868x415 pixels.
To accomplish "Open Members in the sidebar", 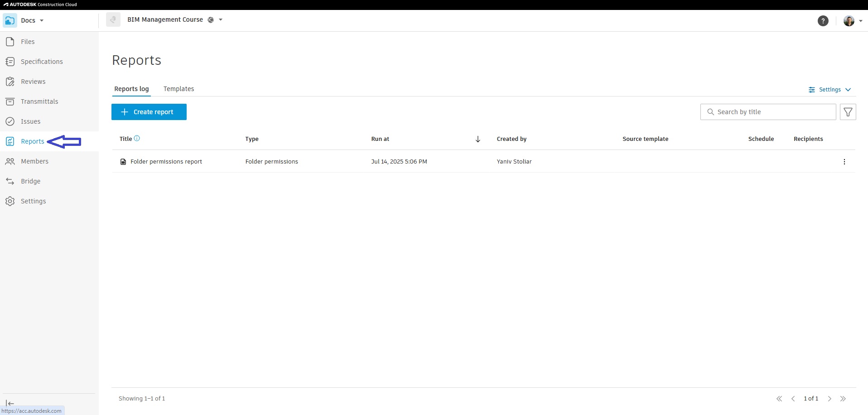I will coord(49,161).
